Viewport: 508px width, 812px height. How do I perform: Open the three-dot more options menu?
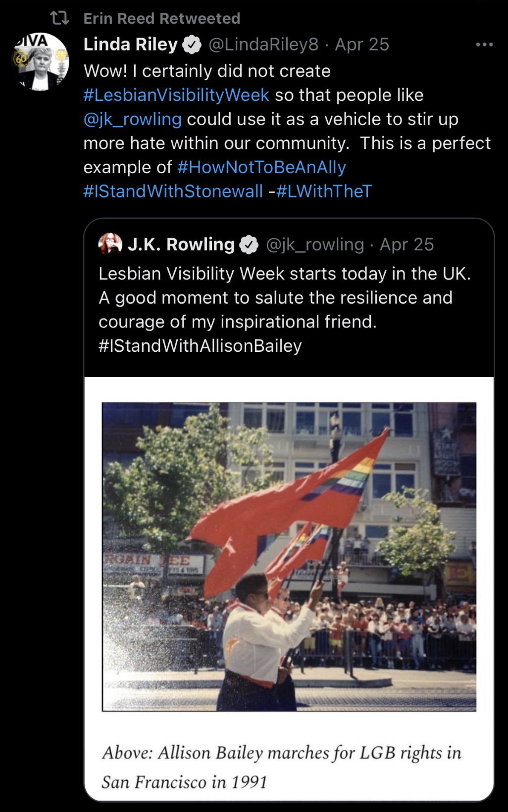tap(484, 45)
